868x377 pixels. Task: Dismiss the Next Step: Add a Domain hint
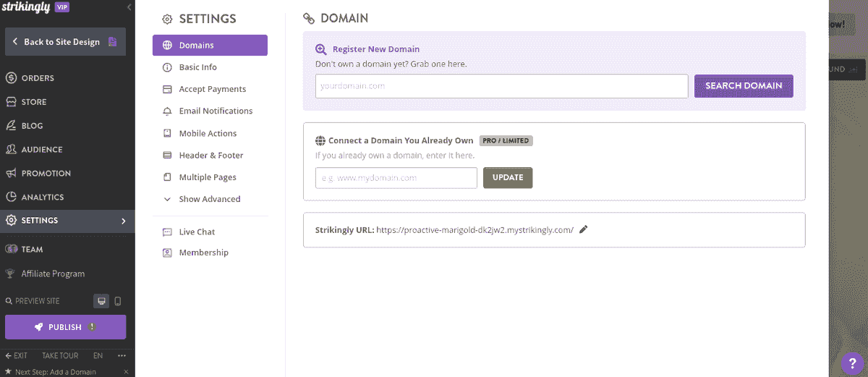126,372
